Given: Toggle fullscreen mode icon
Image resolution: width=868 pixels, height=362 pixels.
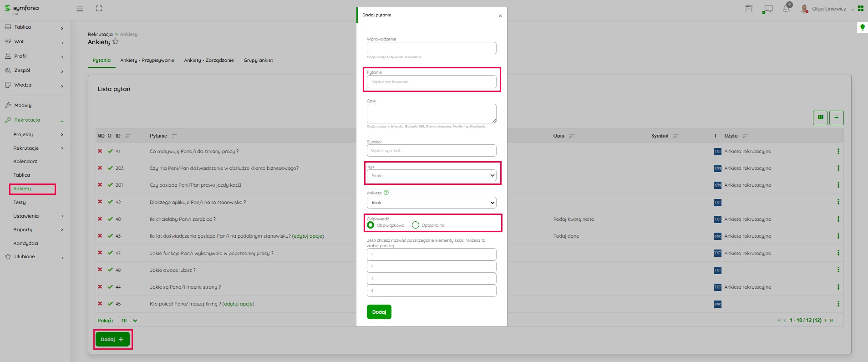Looking at the screenshot, I should (99, 9).
